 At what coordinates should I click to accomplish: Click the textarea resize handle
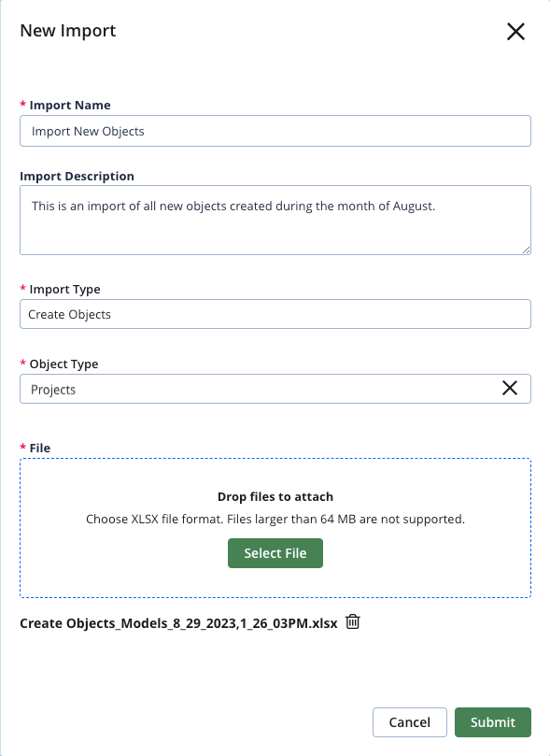pos(526,250)
